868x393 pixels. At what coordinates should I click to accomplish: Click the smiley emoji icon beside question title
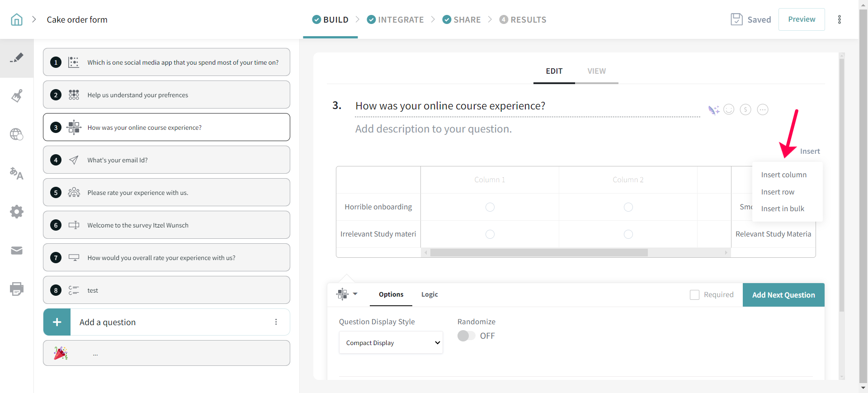(x=729, y=109)
